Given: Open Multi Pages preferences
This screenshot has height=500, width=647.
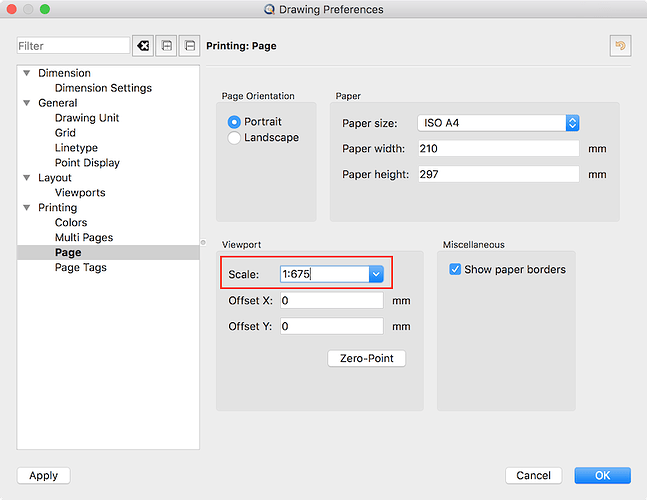Looking at the screenshot, I should click(x=84, y=237).
